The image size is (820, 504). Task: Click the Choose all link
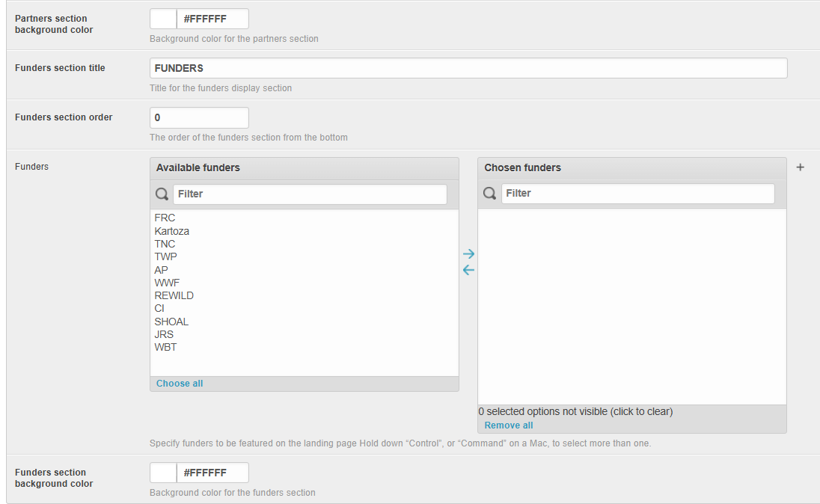pyautogui.click(x=180, y=384)
